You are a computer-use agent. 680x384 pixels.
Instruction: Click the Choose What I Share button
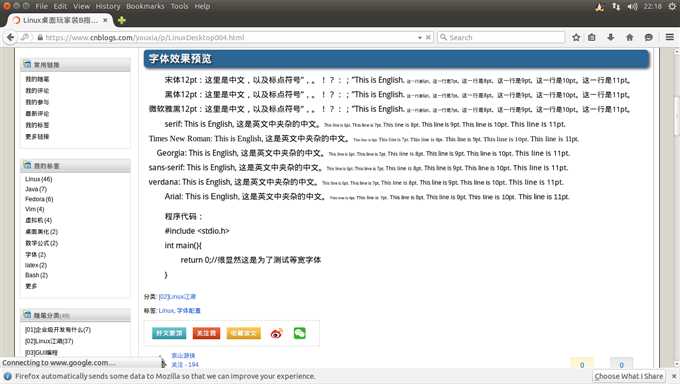coord(629,376)
